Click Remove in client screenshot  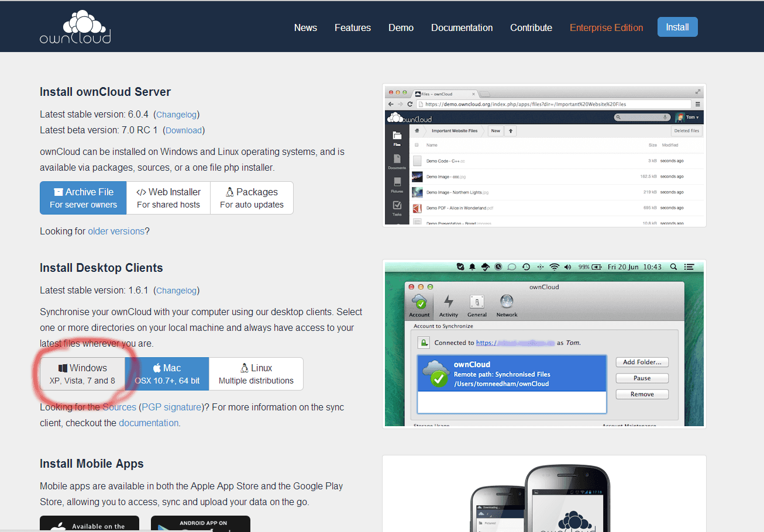point(642,394)
